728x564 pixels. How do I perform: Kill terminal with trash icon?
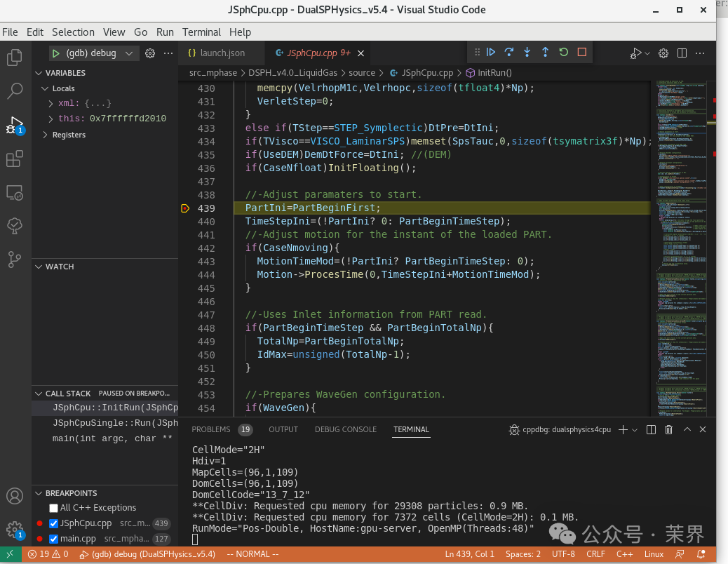click(668, 430)
